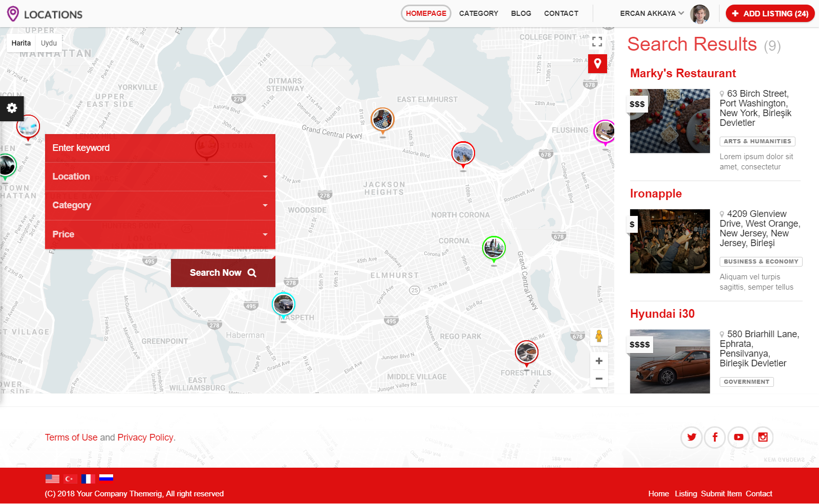Open the Ironapple listing title
The height and width of the screenshot is (504, 819).
click(x=656, y=193)
